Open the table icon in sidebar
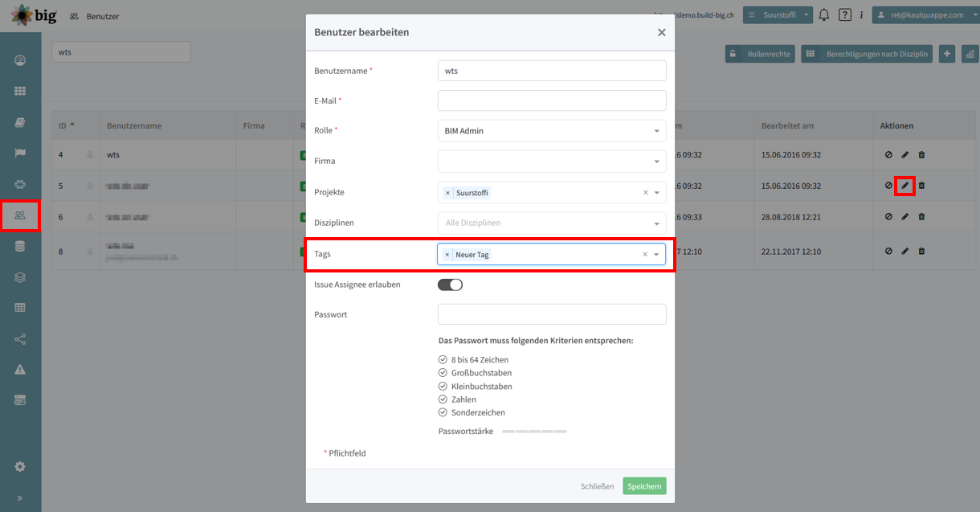Viewport: 980px width, 512px height. 20,307
